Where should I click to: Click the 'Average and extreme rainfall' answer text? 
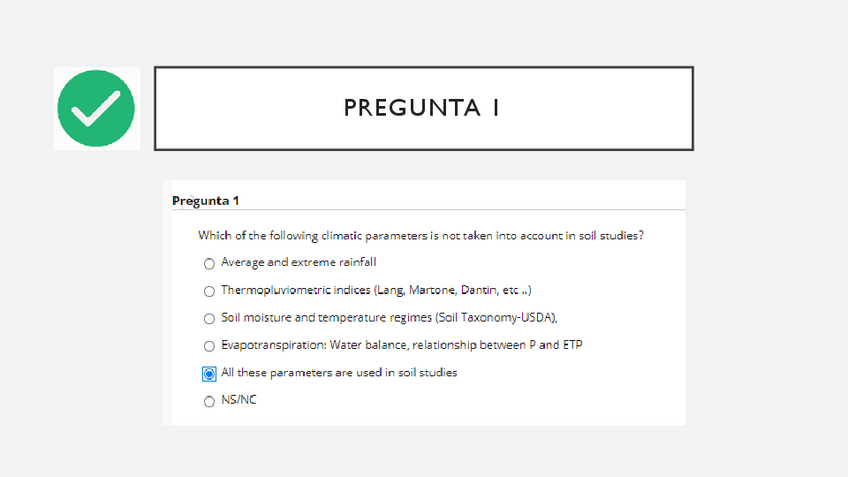click(x=298, y=263)
